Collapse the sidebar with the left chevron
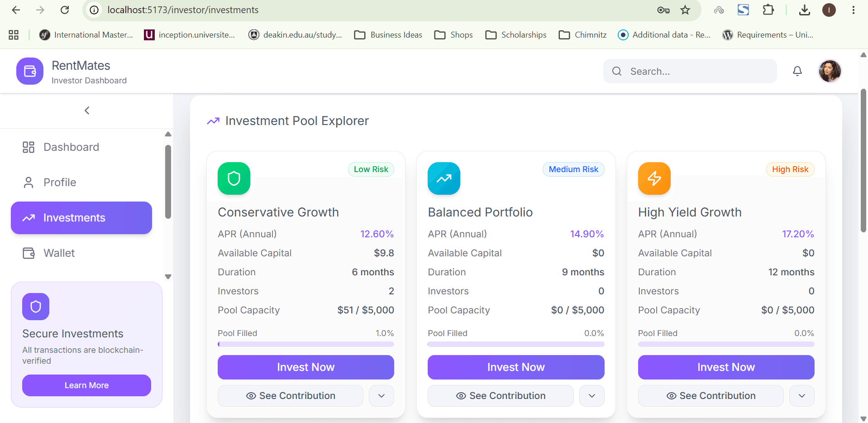 pos(87,111)
